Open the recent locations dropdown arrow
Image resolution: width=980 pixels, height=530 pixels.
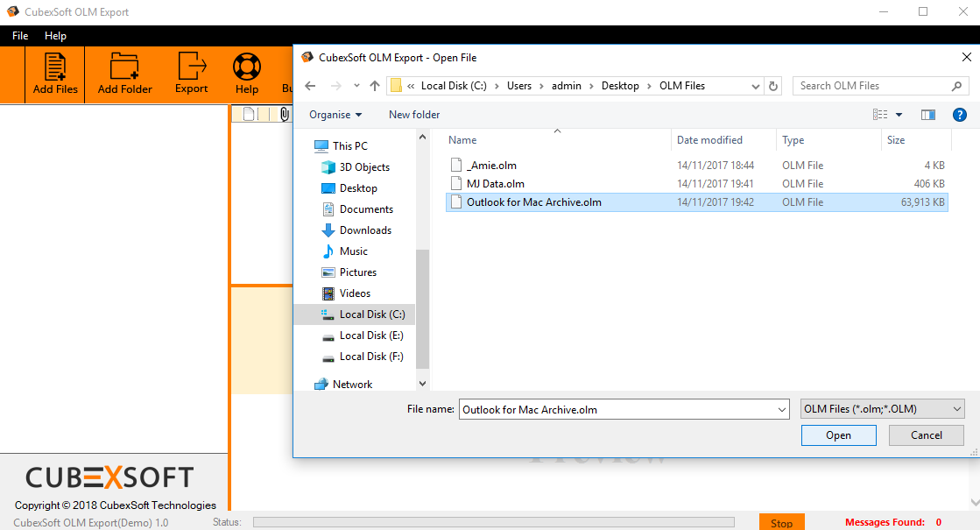(356, 86)
